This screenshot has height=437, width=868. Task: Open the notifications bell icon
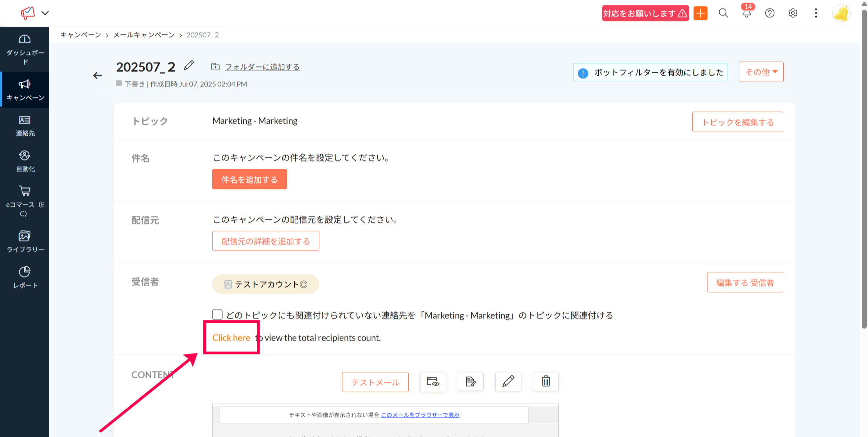click(x=746, y=13)
